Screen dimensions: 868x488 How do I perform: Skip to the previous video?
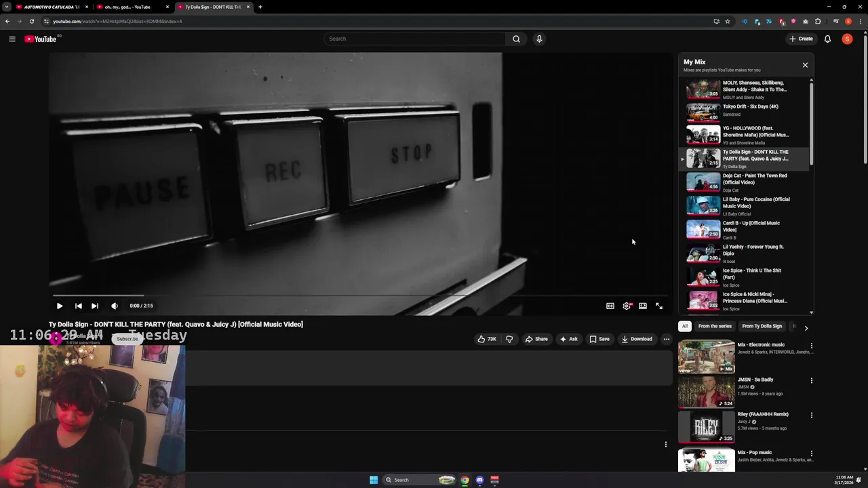[x=78, y=306]
